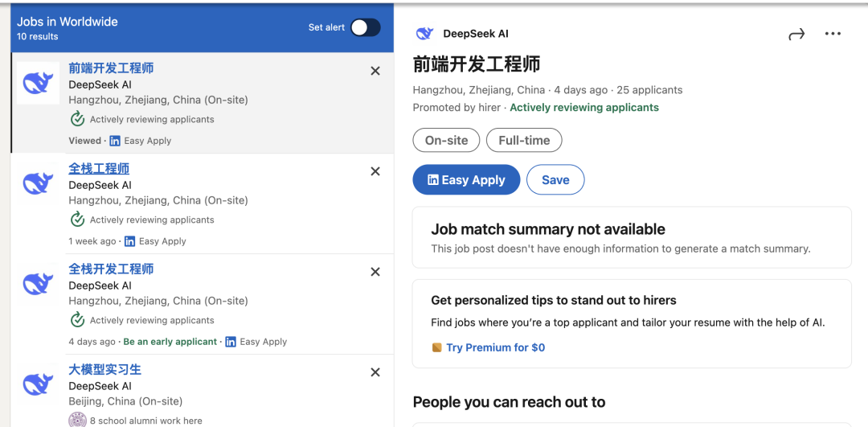Click the DeepSeek AI company name link

point(476,34)
